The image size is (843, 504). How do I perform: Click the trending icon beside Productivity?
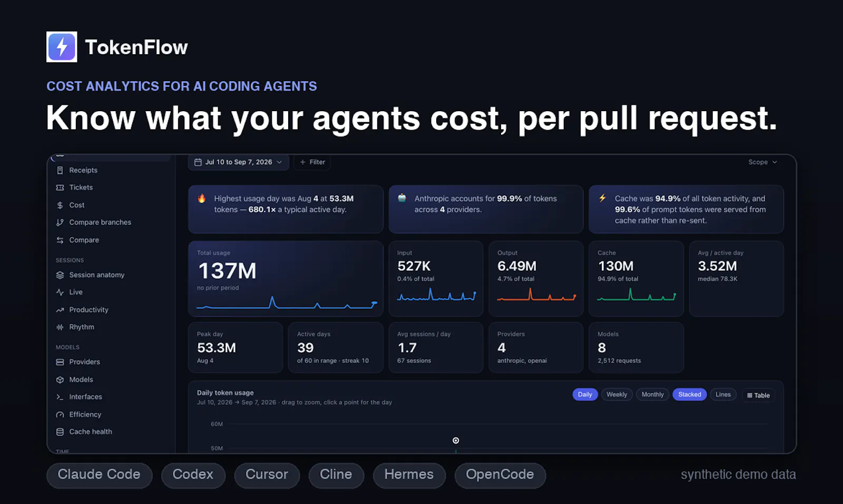point(60,310)
